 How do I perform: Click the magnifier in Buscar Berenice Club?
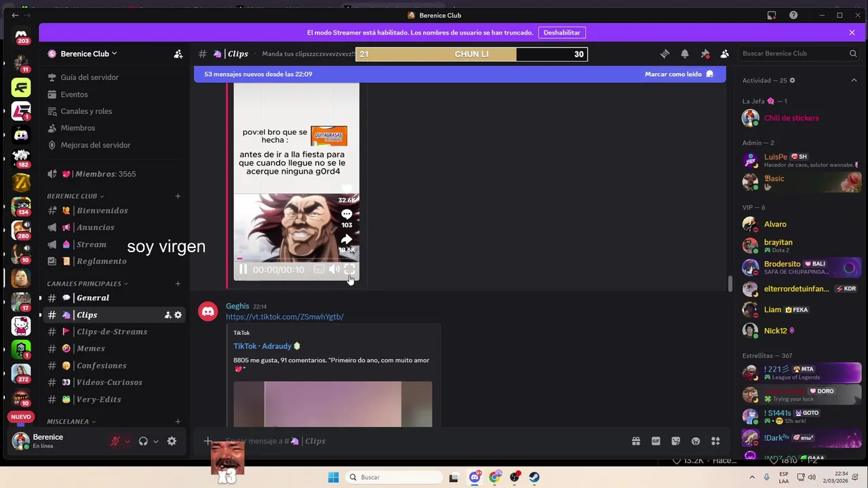pos(853,54)
